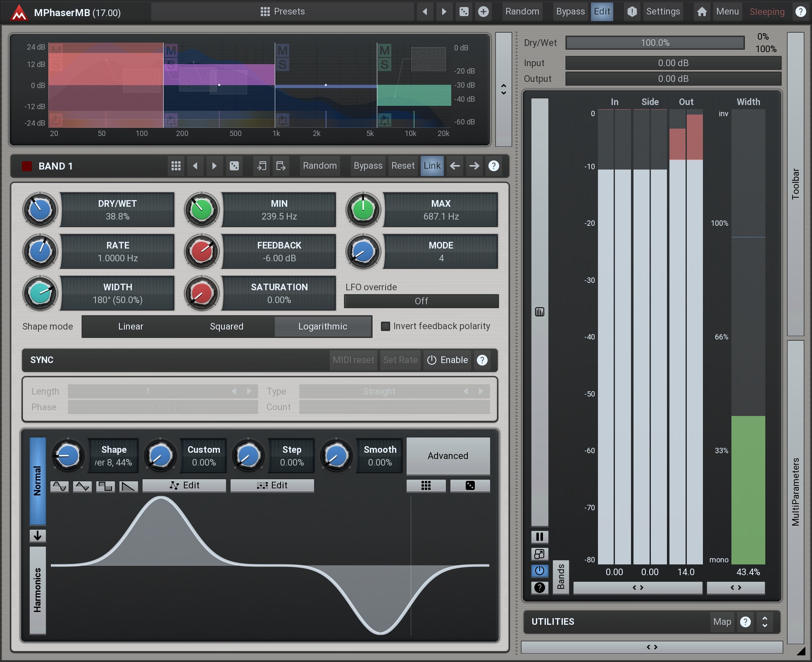The height and width of the screenshot is (662, 812).
Task: Select the next Band 1 preset arrow
Action: click(214, 166)
